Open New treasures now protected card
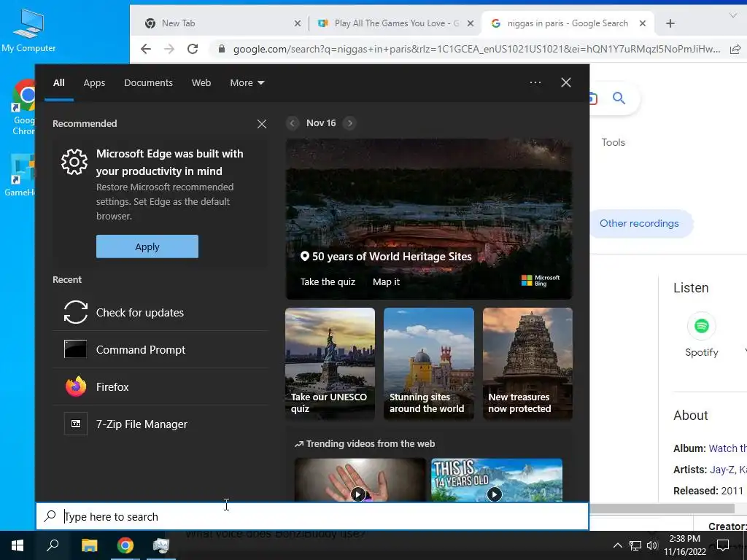The height and width of the screenshot is (560, 747). pyautogui.click(x=527, y=363)
